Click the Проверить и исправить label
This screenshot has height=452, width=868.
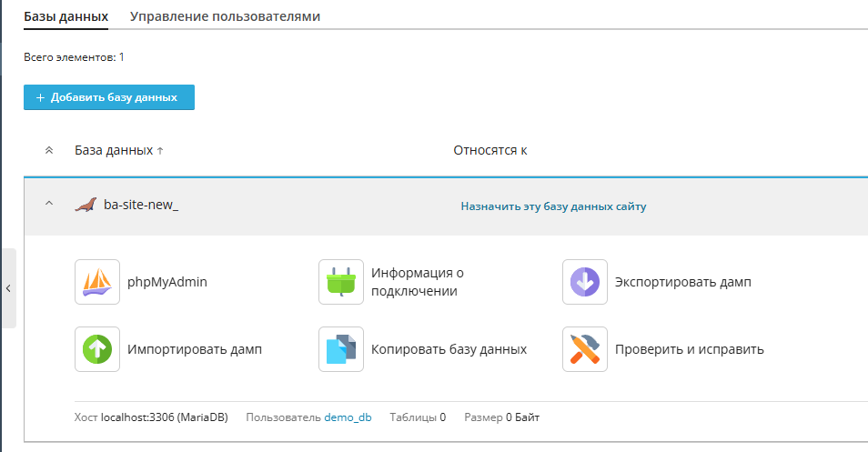[689, 349]
